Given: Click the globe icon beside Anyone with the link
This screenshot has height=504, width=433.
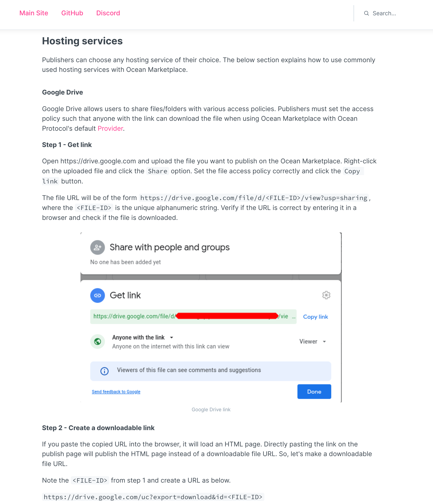Looking at the screenshot, I should tap(98, 341).
